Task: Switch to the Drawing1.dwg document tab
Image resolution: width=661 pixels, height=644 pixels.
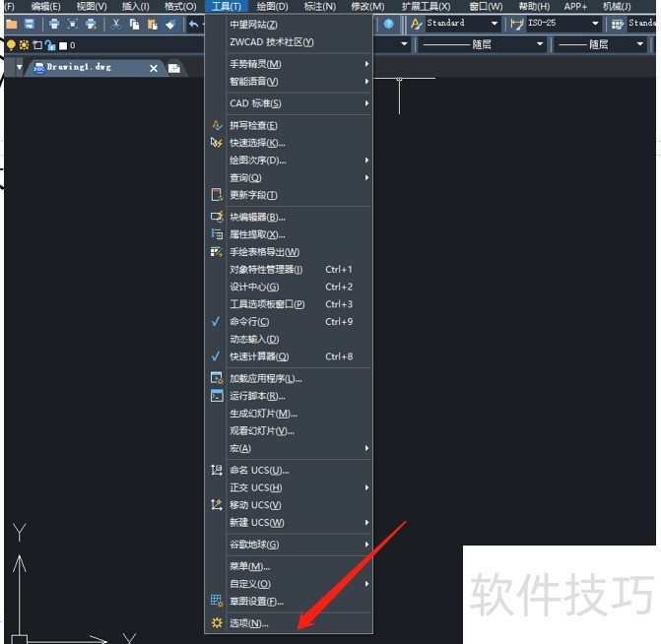Action: [87, 68]
